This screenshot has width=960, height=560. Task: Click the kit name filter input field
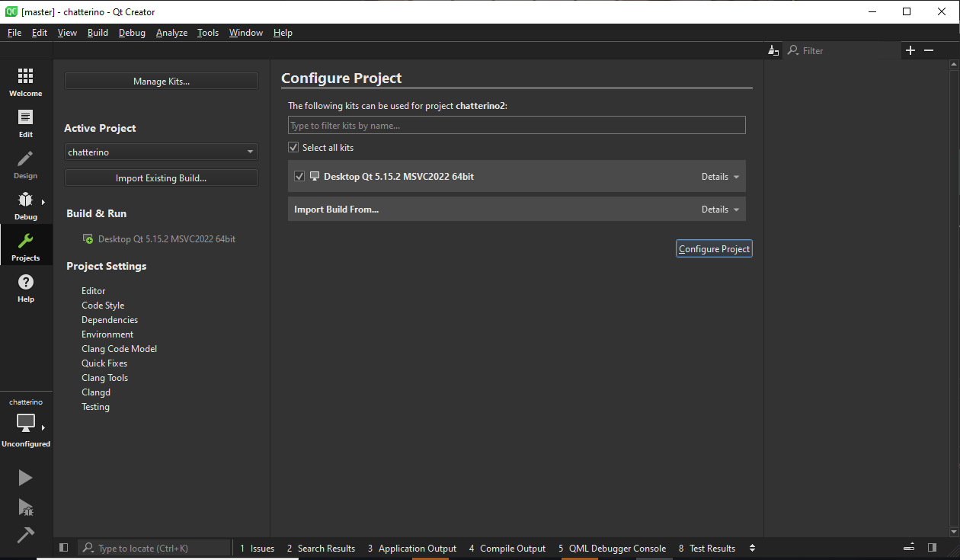pyautogui.click(x=517, y=126)
